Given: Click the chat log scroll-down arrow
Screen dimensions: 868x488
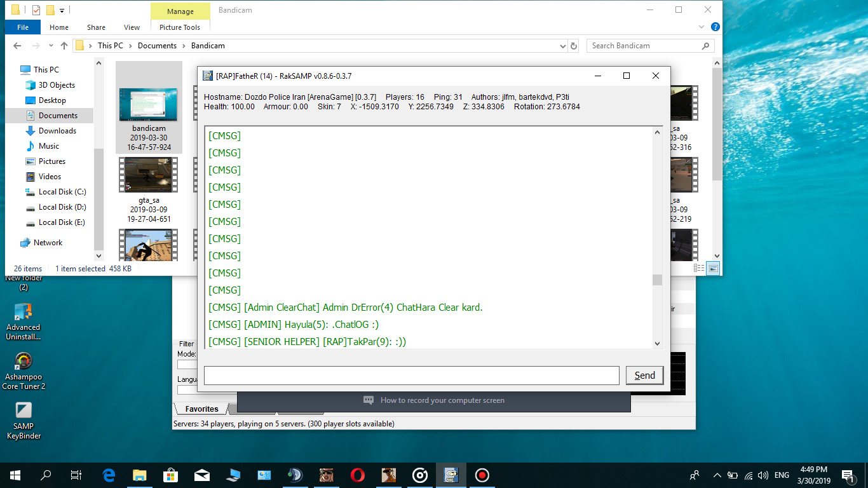Looking at the screenshot, I should coord(657,344).
